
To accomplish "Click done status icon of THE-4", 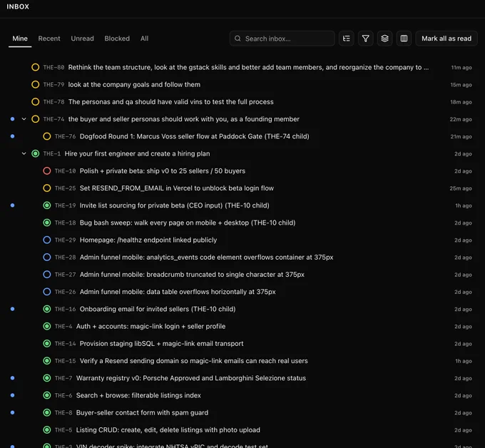I will click(x=46, y=327).
